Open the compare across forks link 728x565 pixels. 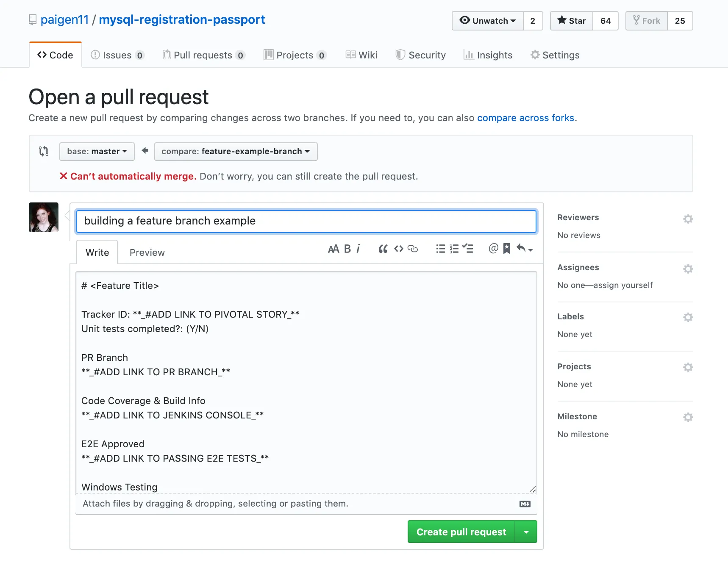[x=525, y=118]
